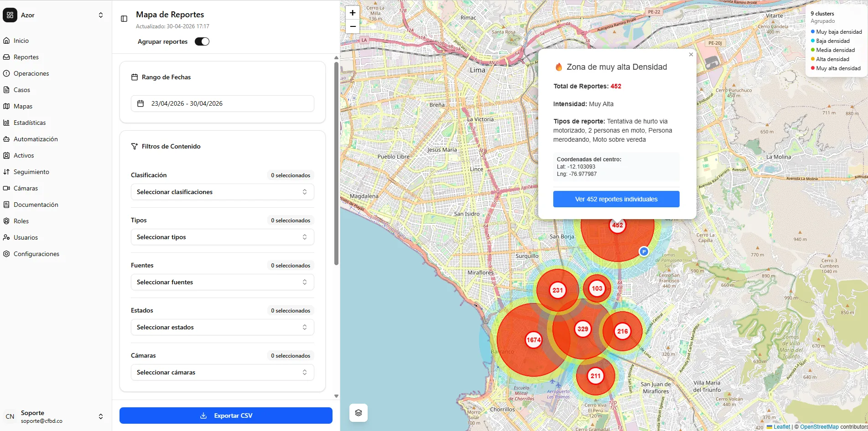Click the Documentación icon
868x431 pixels.
[x=6, y=205]
